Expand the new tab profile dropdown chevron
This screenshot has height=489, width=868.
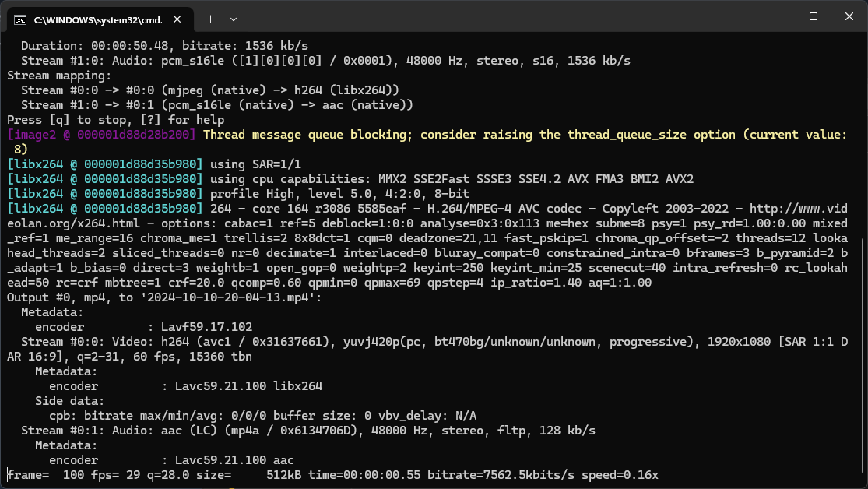(234, 19)
